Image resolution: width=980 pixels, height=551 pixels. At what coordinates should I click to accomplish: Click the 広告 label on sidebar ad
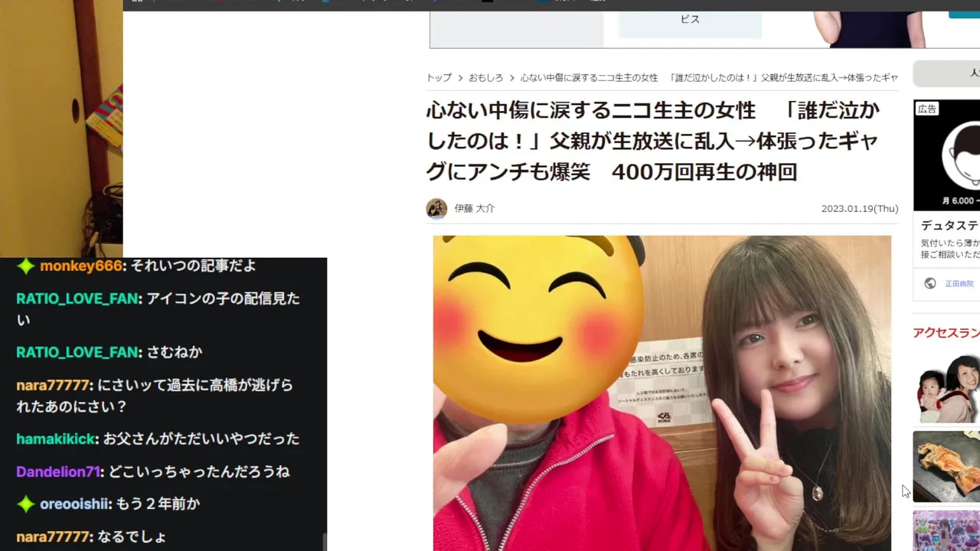(x=927, y=109)
